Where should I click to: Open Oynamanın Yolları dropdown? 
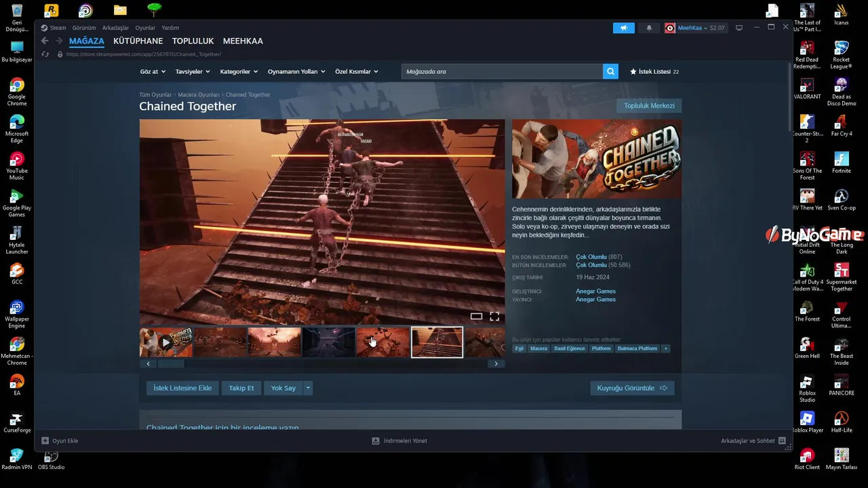296,71
